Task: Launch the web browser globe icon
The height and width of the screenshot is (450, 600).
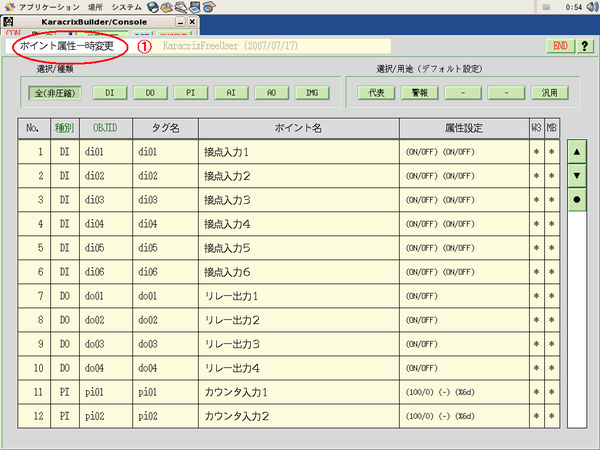Action: click(x=153, y=7)
